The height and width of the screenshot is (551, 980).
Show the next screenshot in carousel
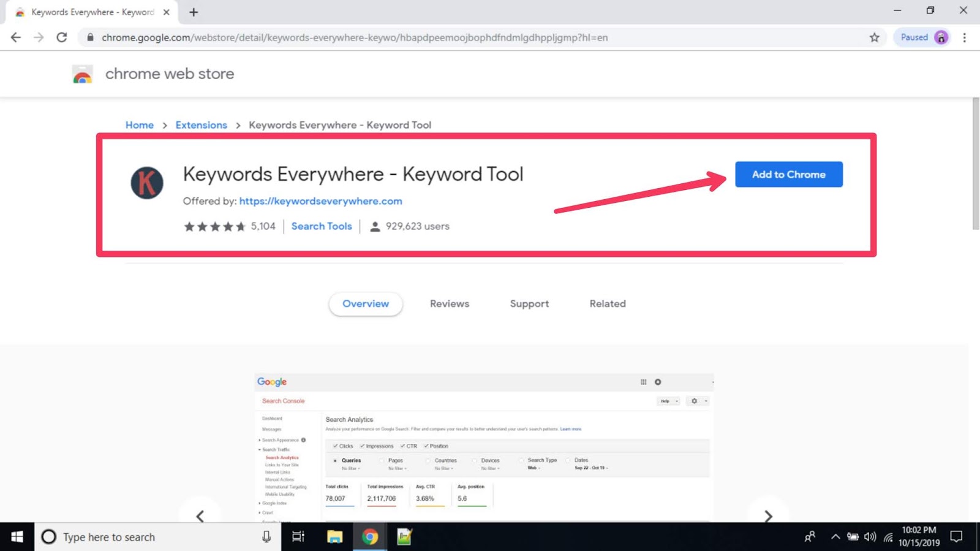tap(768, 516)
